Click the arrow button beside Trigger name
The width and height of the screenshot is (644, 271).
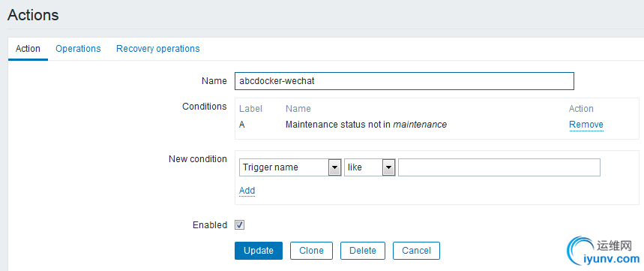pyautogui.click(x=334, y=168)
